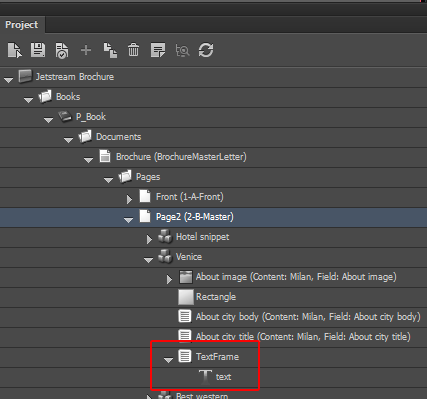The width and height of the screenshot is (427, 399).
Task: Click the save-and-validate document icon
Action: (62, 51)
